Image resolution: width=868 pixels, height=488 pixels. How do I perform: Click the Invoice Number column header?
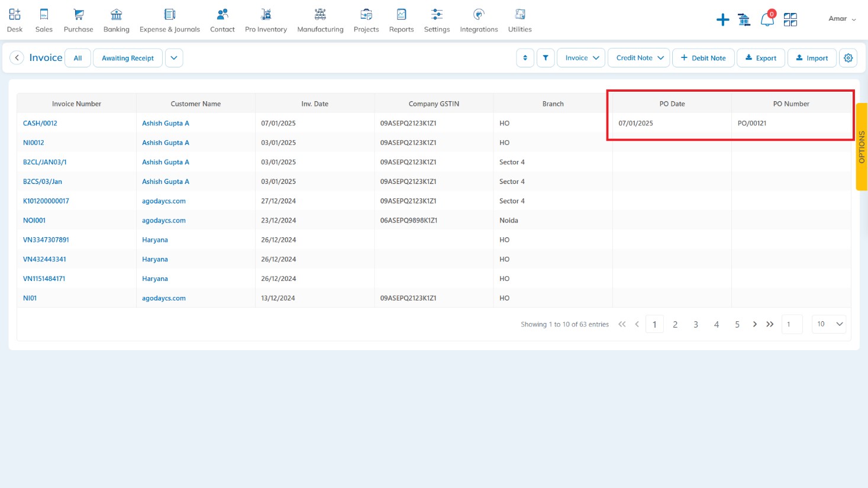76,104
